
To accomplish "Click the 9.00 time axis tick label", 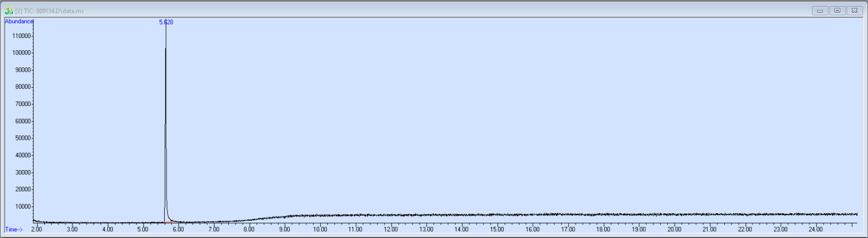I will point(284,229).
